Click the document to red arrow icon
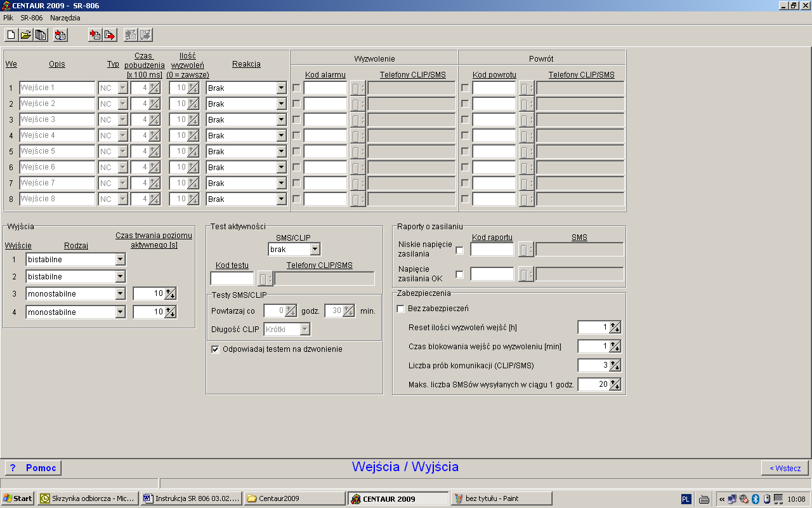 (110, 35)
